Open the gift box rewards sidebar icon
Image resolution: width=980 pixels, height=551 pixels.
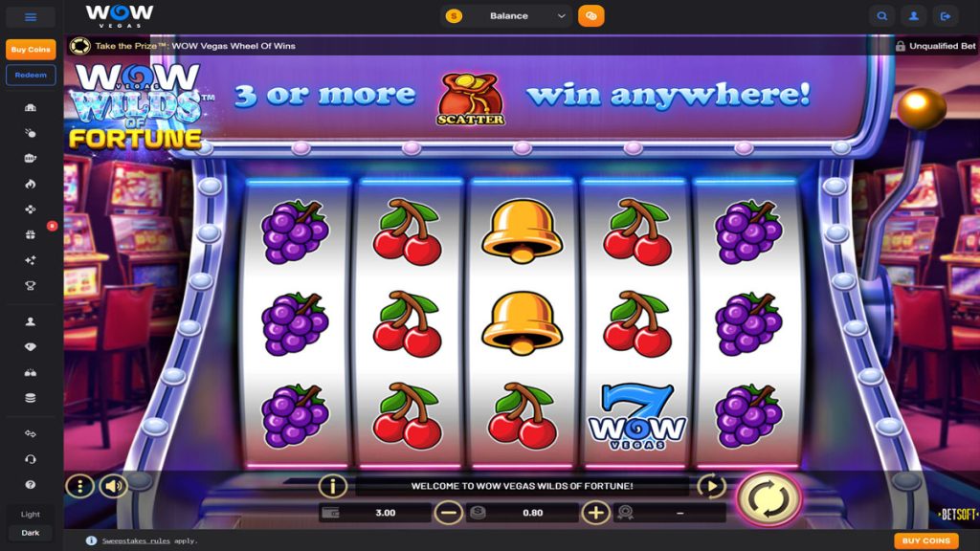coord(30,235)
